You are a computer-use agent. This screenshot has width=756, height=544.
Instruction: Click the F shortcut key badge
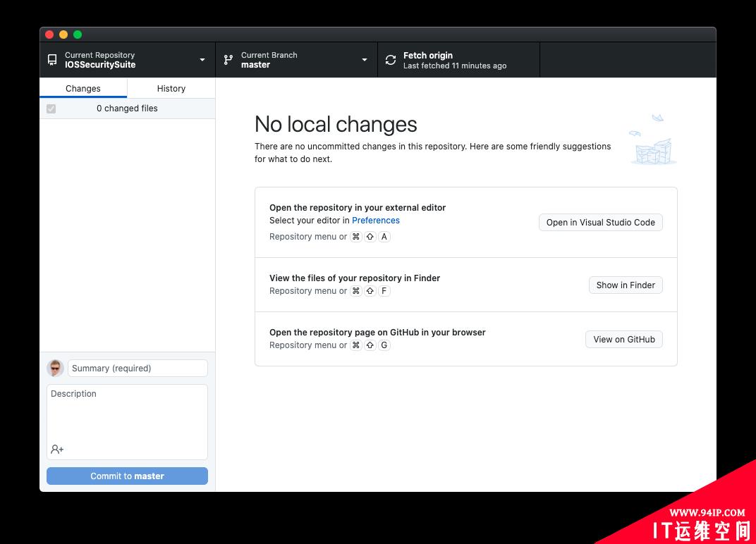tap(384, 291)
